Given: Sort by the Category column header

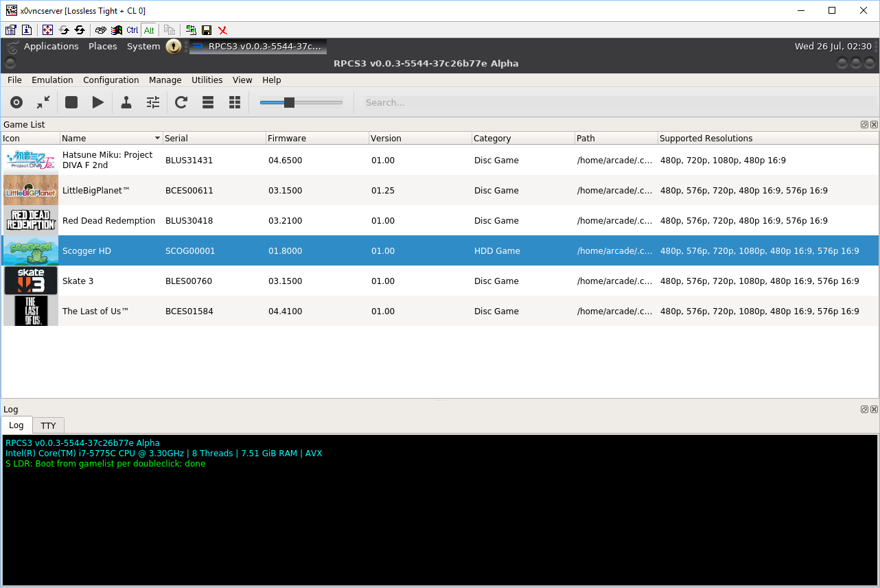Looking at the screenshot, I should (523, 138).
